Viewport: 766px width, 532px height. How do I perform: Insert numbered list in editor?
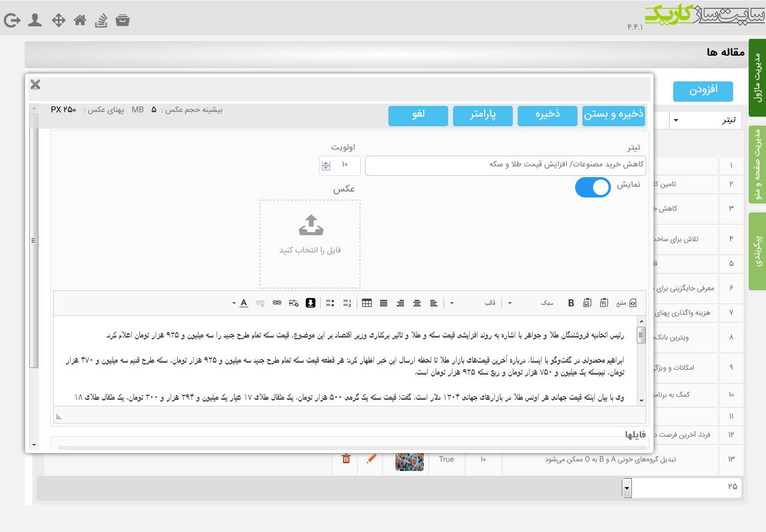(x=347, y=303)
